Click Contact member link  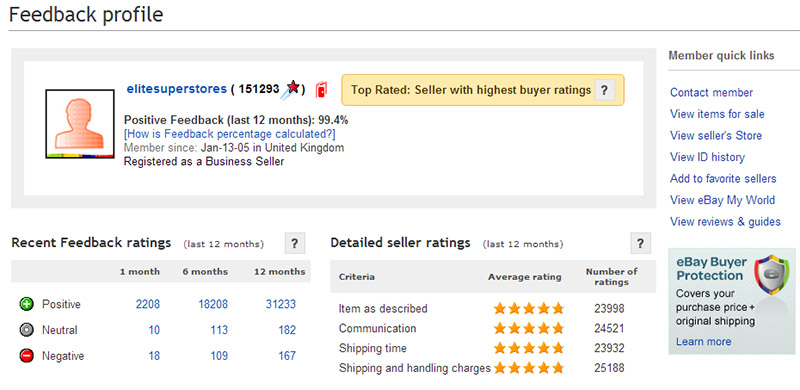point(711,92)
